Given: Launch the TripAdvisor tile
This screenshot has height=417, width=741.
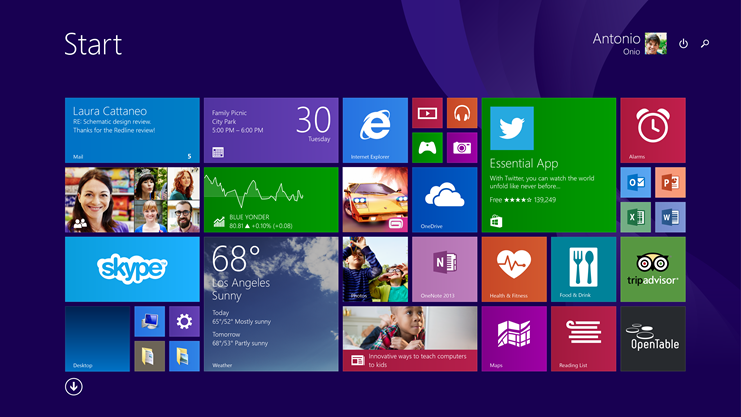Looking at the screenshot, I should [x=652, y=269].
